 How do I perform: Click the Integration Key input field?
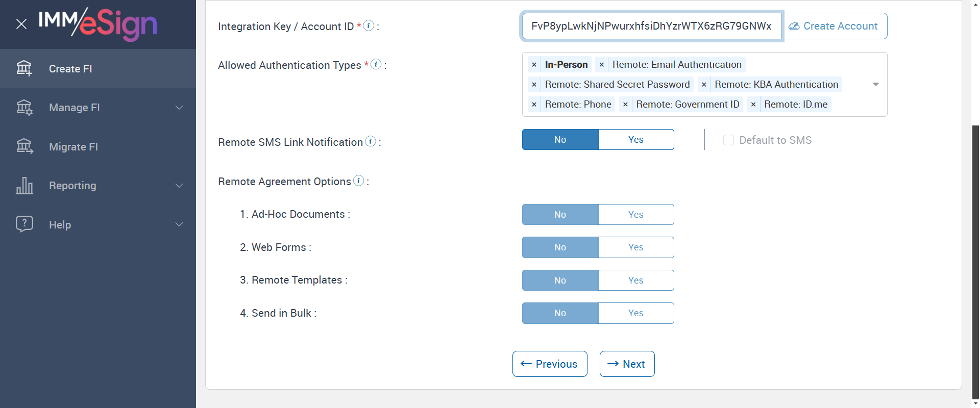pos(651,26)
